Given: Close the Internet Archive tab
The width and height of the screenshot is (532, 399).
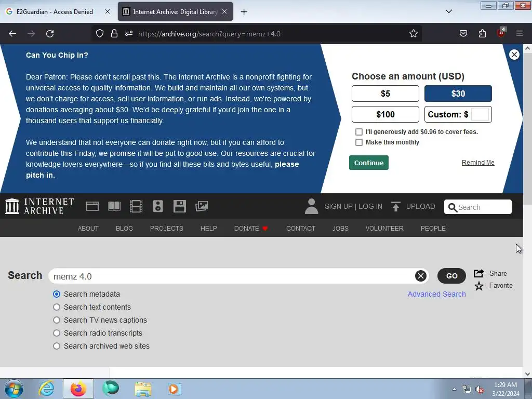Looking at the screenshot, I should (224, 12).
